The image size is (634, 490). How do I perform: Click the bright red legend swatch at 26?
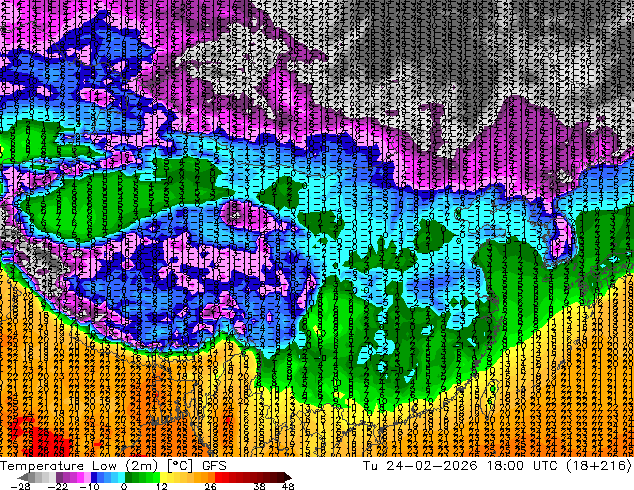[218, 477]
